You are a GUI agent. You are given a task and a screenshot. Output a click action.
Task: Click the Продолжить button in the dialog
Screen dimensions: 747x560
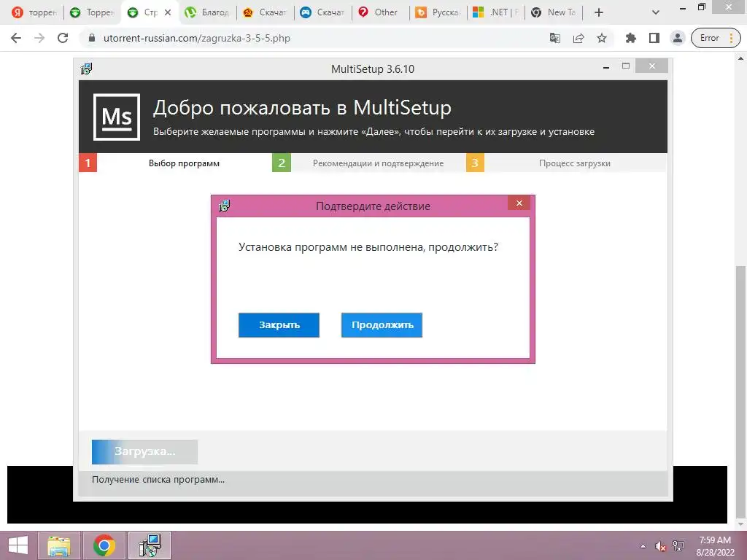point(382,324)
